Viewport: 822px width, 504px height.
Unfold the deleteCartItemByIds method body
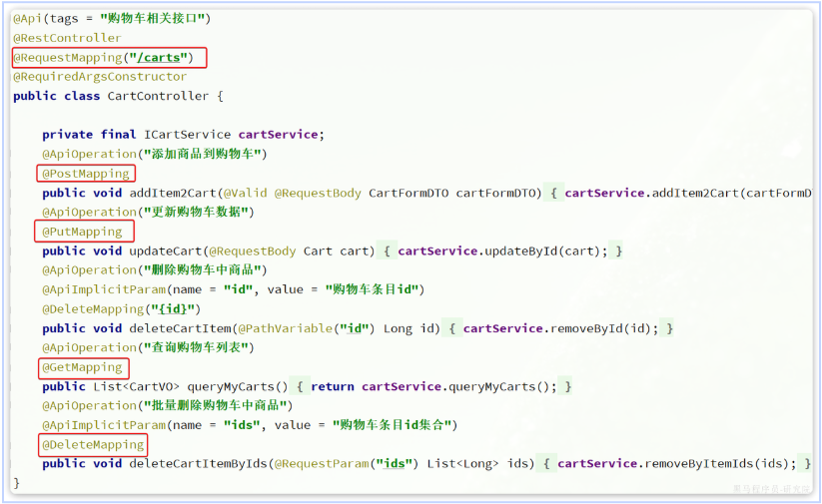[546, 464]
